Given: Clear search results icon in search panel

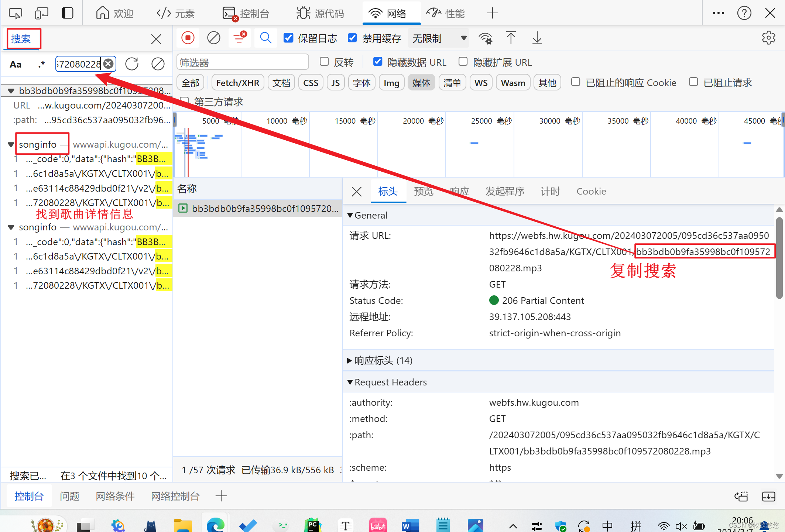Looking at the screenshot, I should point(158,64).
